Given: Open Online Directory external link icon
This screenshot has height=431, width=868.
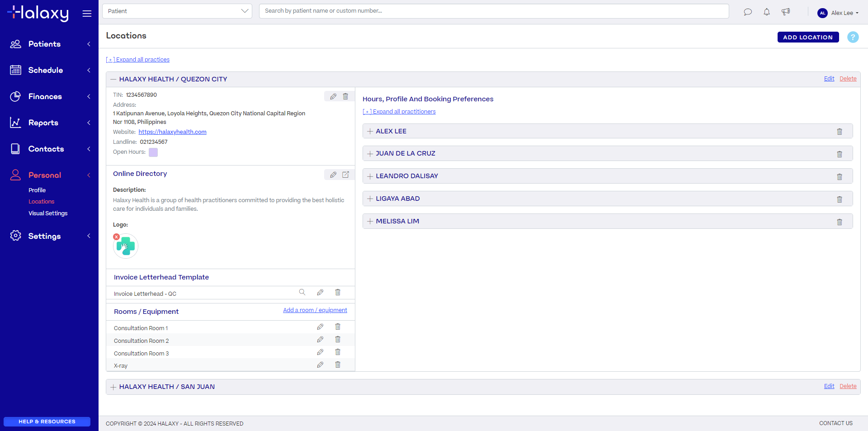Looking at the screenshot, I should tap(345, 175).
